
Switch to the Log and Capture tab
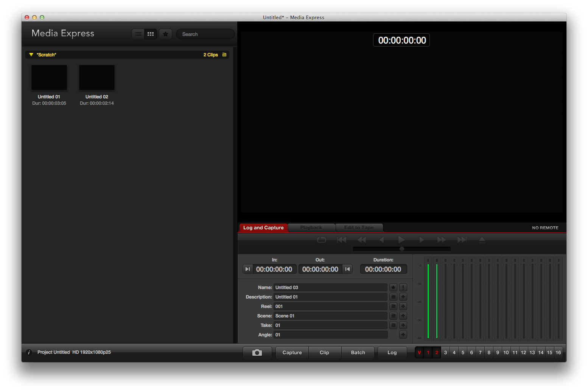[263, 228]
